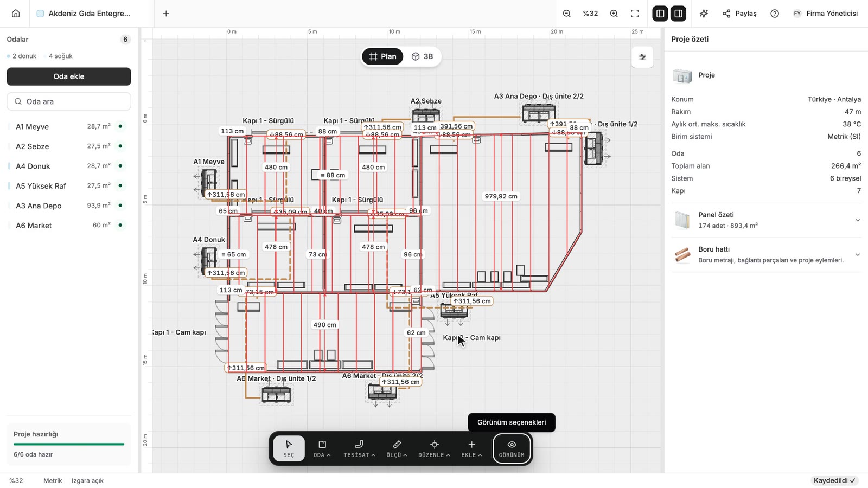Click the %32 zoom in status bar
The image size is (868, 488).
point(16,481)
